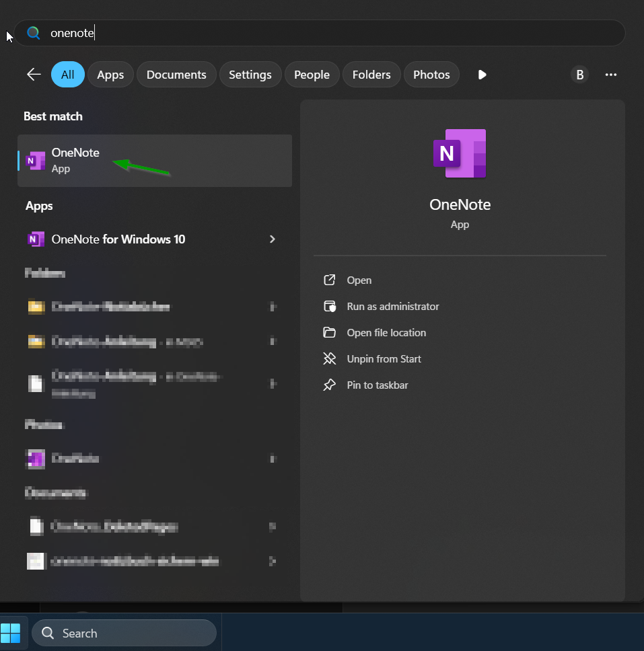644x651 pixels.
Task: Click the taskbar Search box
Action: coord(124,633)
